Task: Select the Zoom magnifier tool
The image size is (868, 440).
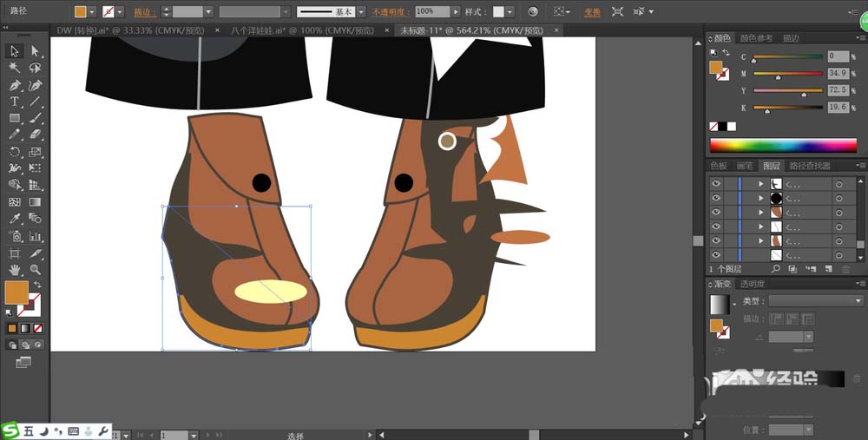Action: (36, 270)
